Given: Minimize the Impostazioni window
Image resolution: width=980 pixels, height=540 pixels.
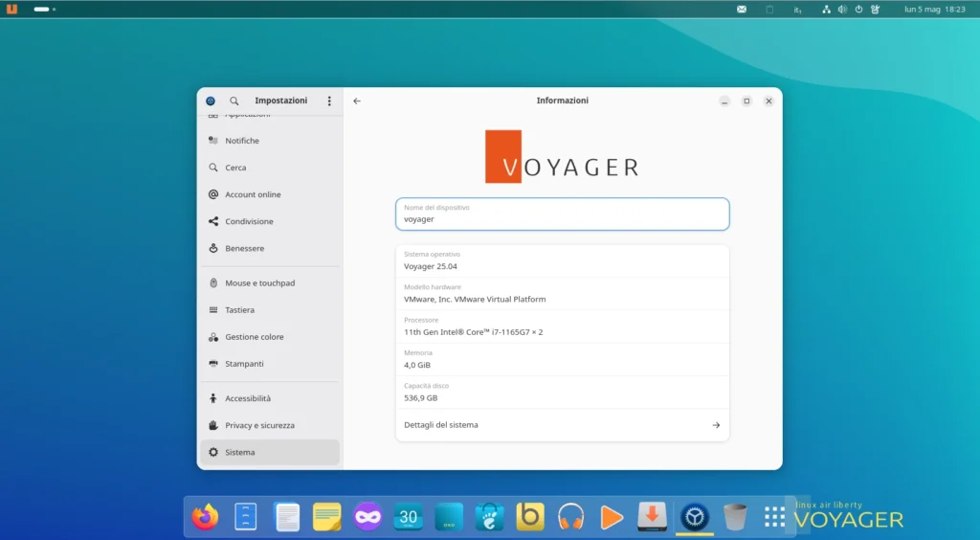Looking at the screenshot, I should [724, 101].
